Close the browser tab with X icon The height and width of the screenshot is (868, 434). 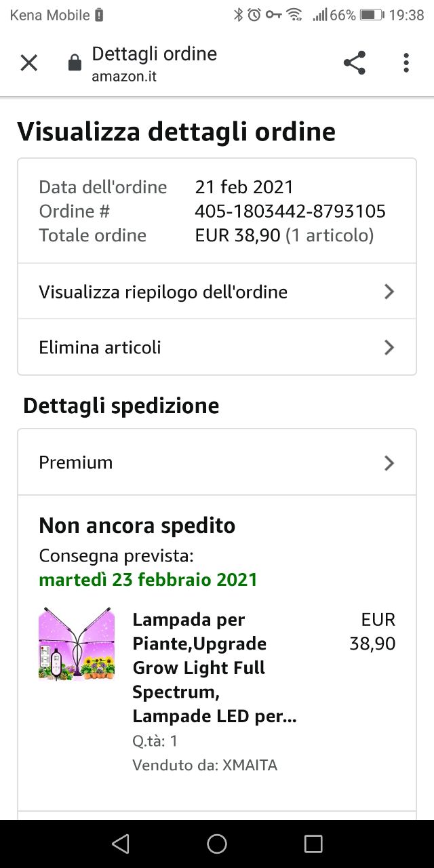(x=28, y=63)
